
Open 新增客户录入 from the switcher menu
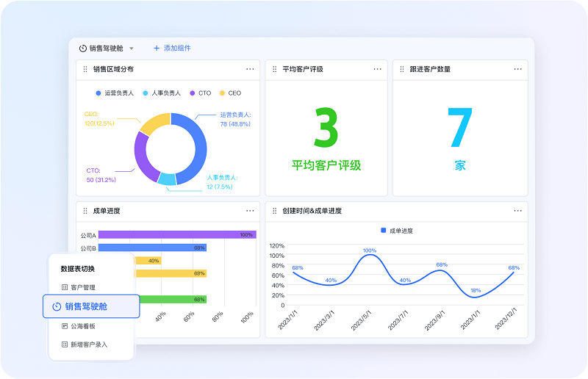[x=88, y=344]
